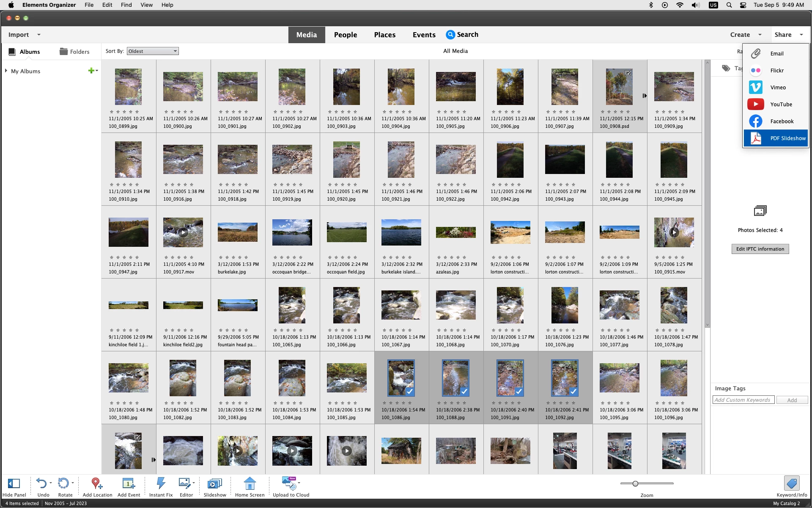Open the Create dropdown arrow
812x508 pixels.
(x=760, y=35)
